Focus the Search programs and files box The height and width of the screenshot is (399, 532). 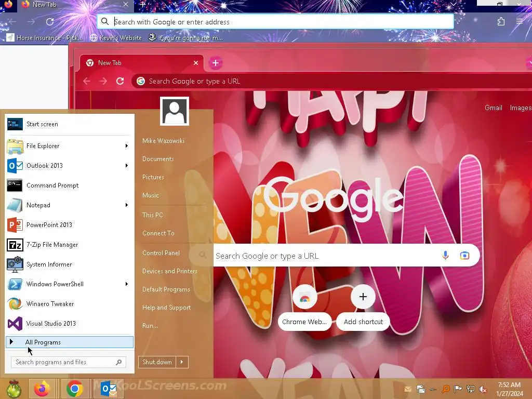[69, 362]
